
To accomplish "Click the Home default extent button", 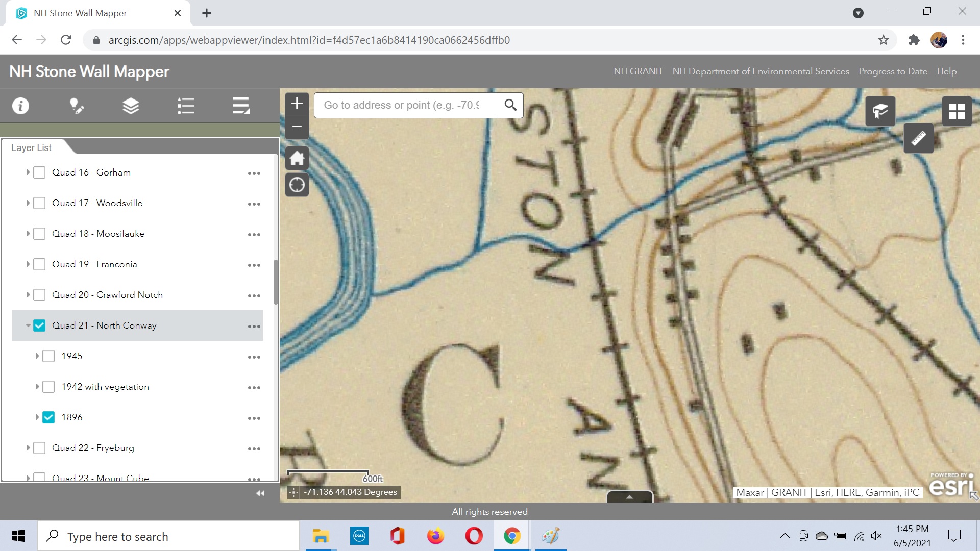I will pos(297,158).
